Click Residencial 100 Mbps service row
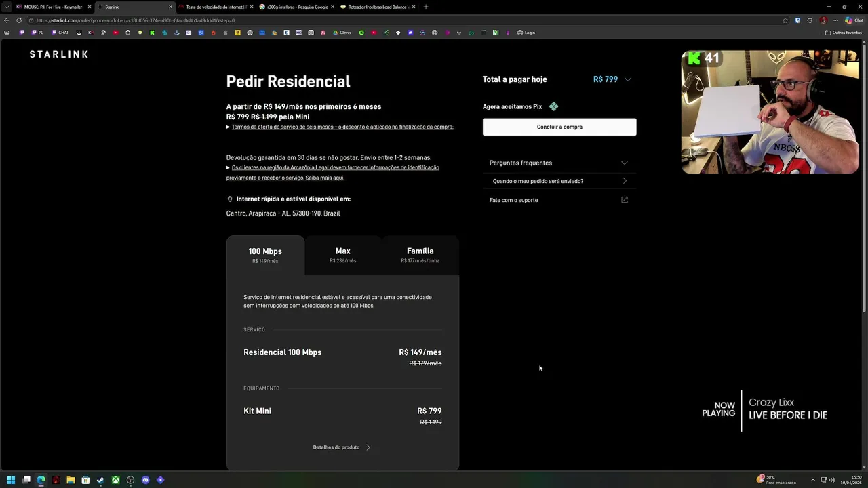This screenshot has width=868, height=488. pyautogui.click(x=342, y=357)
